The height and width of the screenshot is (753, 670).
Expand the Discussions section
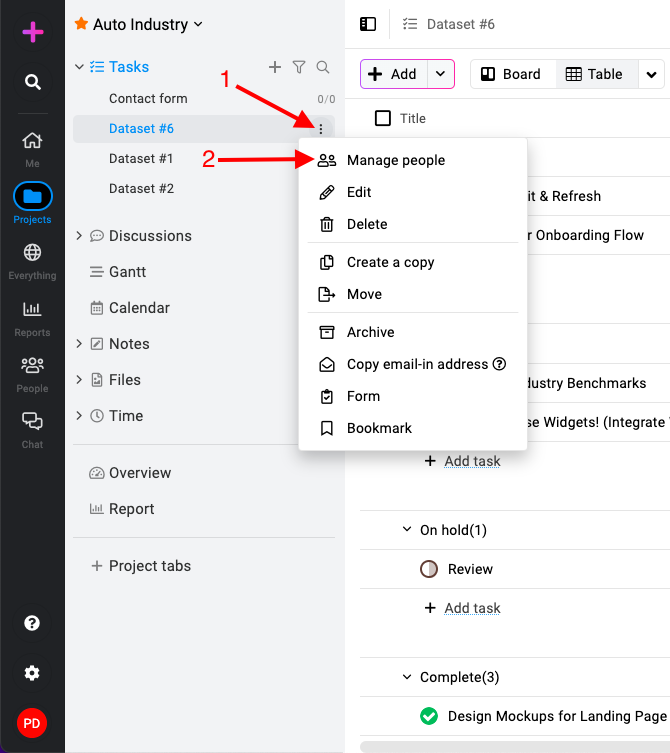[x=79, y=235]
